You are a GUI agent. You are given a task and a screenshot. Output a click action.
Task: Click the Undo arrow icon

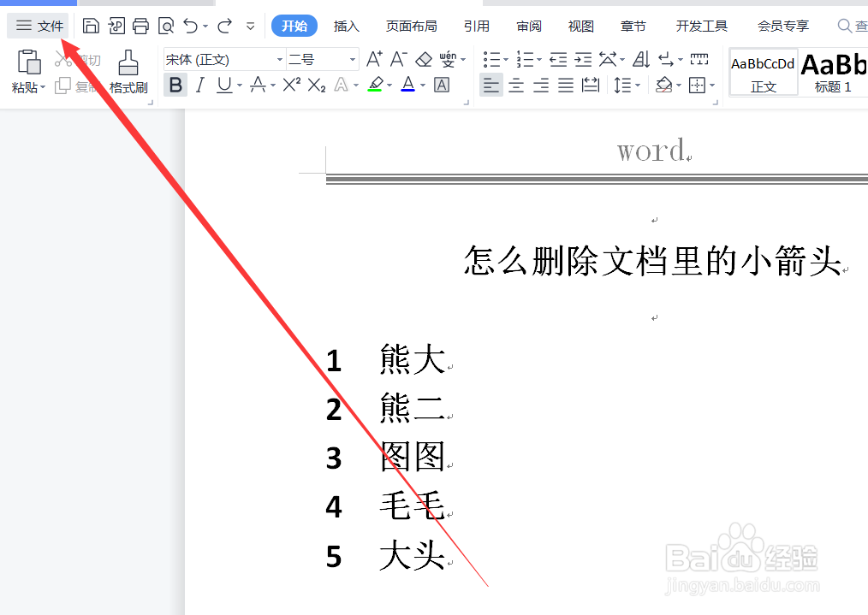tap(188, 26)
